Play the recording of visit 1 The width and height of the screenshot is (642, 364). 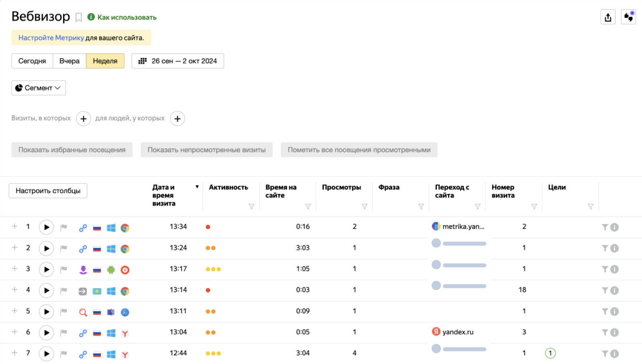46,227
